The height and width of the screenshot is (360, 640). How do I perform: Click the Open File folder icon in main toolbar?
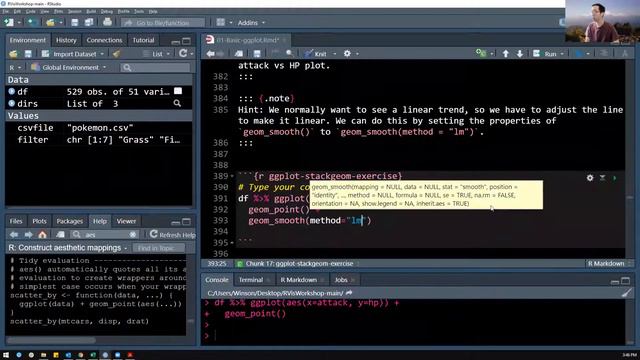tap(50, 22)
